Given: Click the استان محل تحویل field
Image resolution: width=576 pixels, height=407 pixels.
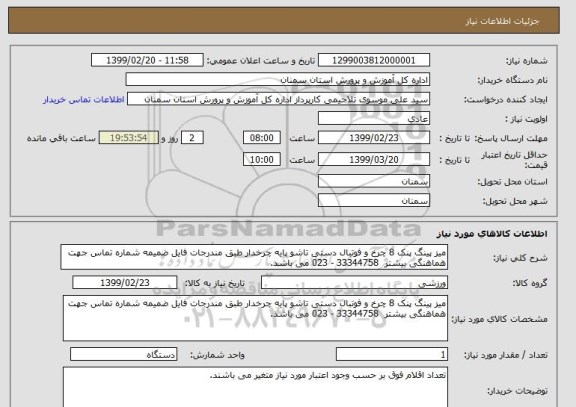Looking at the screenshot, I should tap(374, 181).
